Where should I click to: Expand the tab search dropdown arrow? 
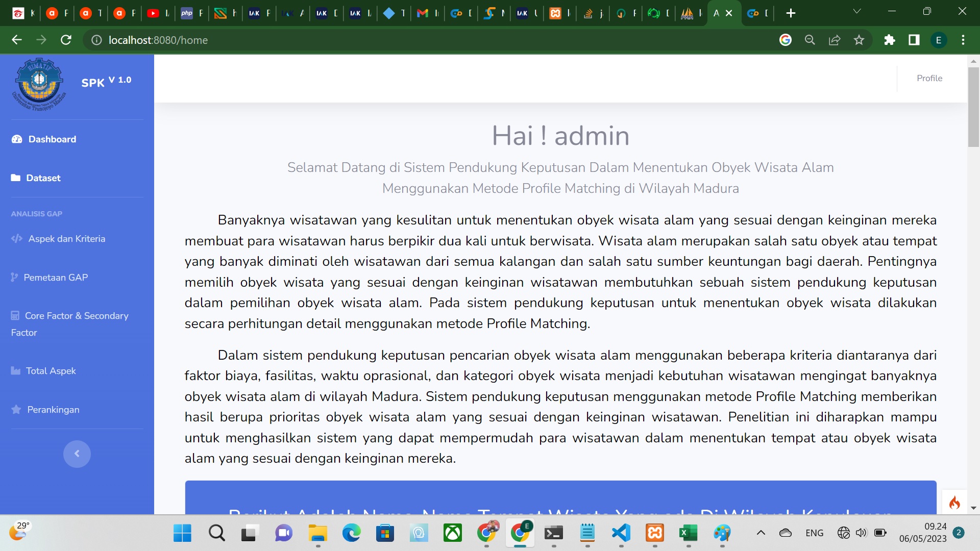[x=857, y=12]
